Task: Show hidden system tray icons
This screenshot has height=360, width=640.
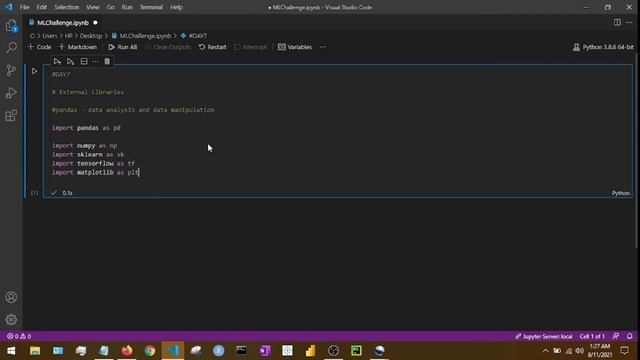Action: [x=545, y=351]
